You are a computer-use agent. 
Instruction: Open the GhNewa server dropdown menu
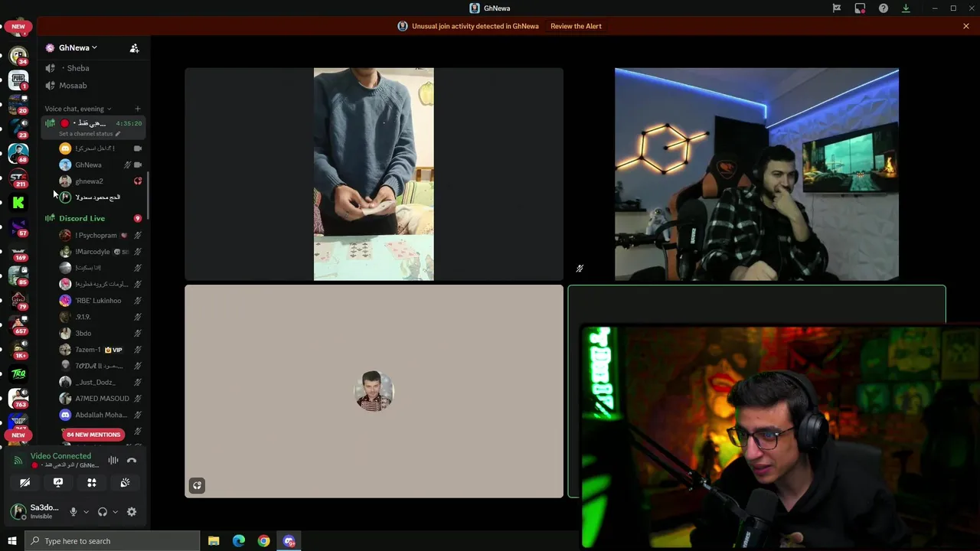point(78,47)
